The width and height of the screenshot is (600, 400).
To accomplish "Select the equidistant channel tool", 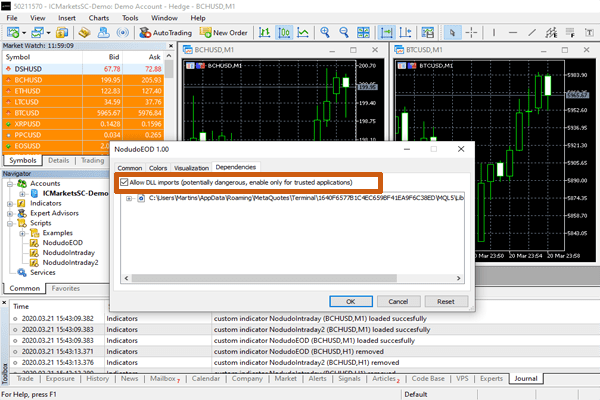I will [x=551, y=33].
